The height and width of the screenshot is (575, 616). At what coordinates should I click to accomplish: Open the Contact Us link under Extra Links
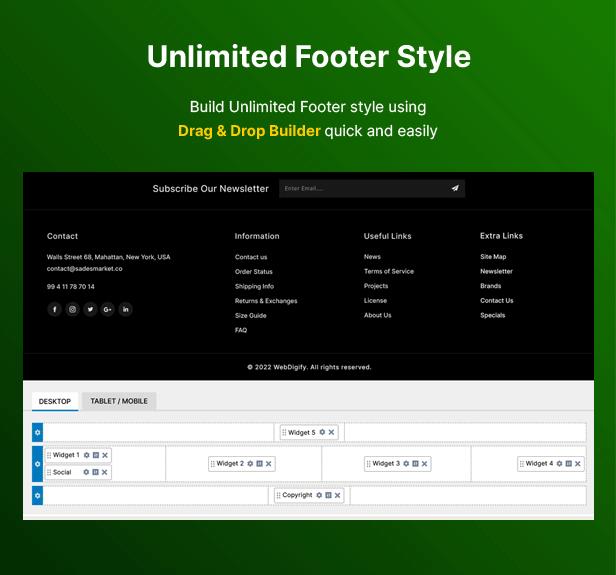pyautogui.click(x=497, y=300)
